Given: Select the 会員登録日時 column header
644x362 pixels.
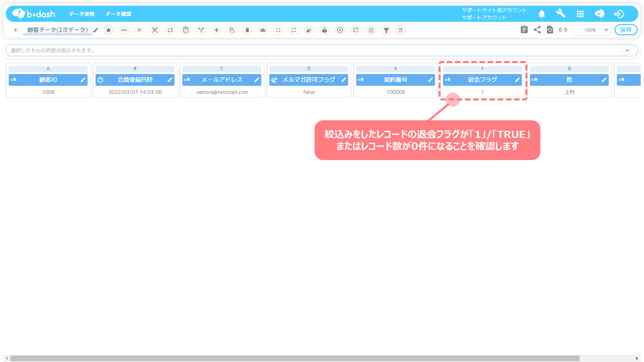Looking at the screenshot, I should pos(135,80).
